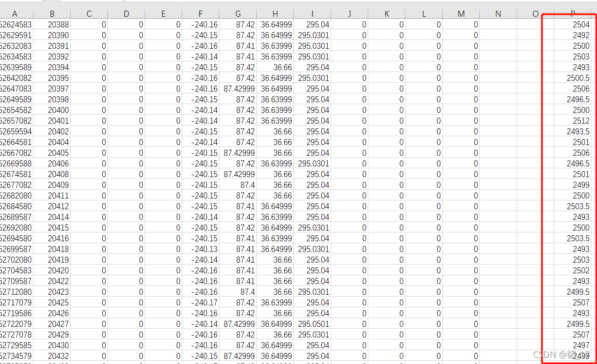Image resolution: width=597 pixels, height=364 pixels.
Task: Click 87.4 in row 20423
Action: pos(238,291)
